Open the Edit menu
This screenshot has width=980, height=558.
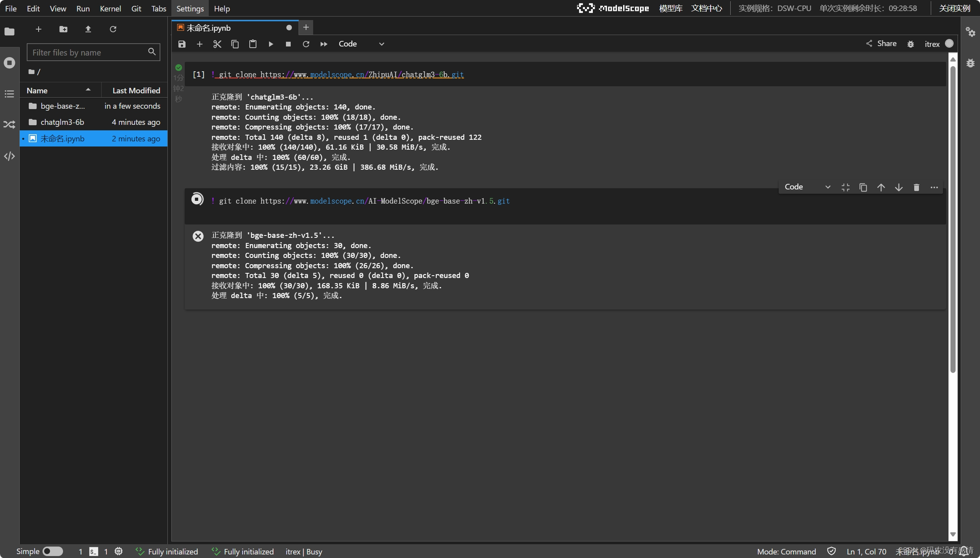coord(33,8)
